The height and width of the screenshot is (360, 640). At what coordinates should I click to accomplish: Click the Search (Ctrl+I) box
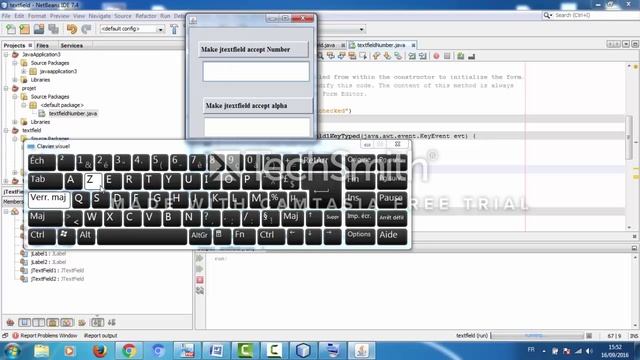tap(592, 16)
